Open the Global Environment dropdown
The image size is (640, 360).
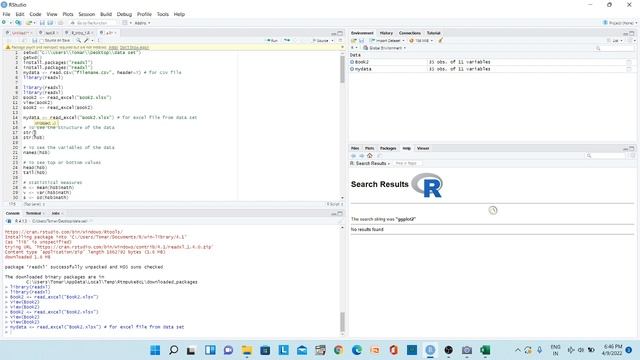pos(384,48)
